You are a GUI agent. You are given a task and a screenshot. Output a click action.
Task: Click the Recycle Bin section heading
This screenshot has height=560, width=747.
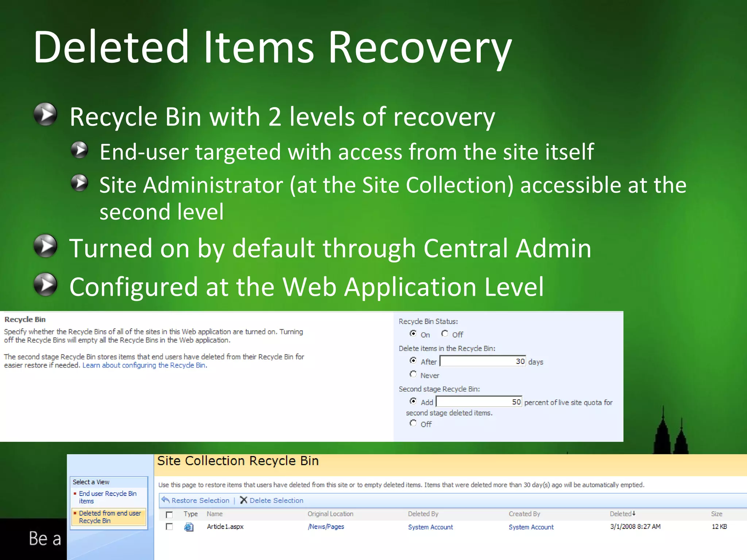click(25, 320)
